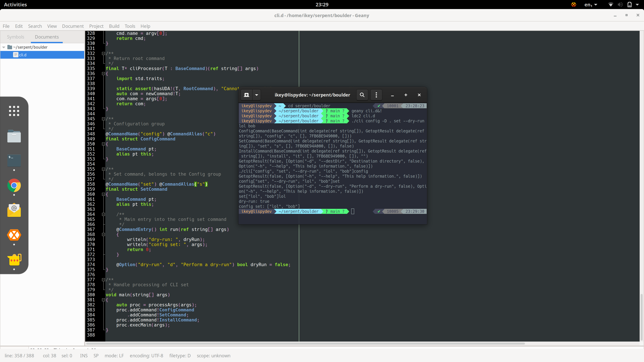644x362 pixels.
Task: Open the View menu
Action: (x=52, y=26)
